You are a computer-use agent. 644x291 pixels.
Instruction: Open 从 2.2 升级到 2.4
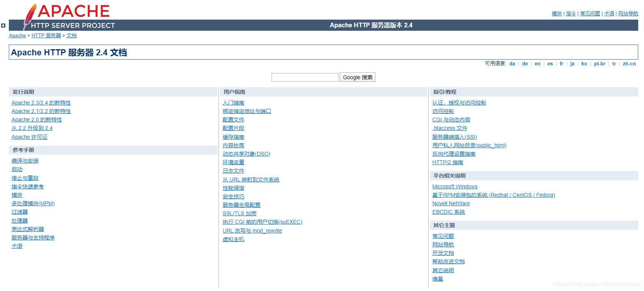point(32,128)
